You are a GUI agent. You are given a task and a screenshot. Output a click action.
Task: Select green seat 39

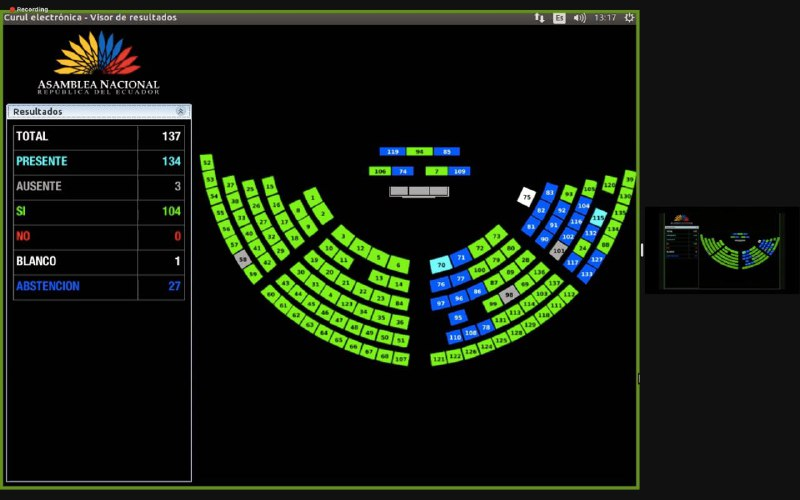(630, 179)
